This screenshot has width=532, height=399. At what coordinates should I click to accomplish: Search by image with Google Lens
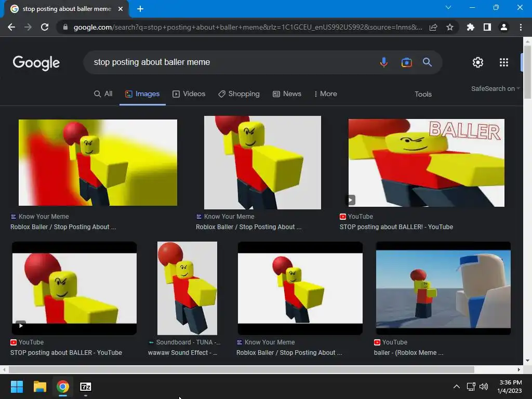coord(406,62)
